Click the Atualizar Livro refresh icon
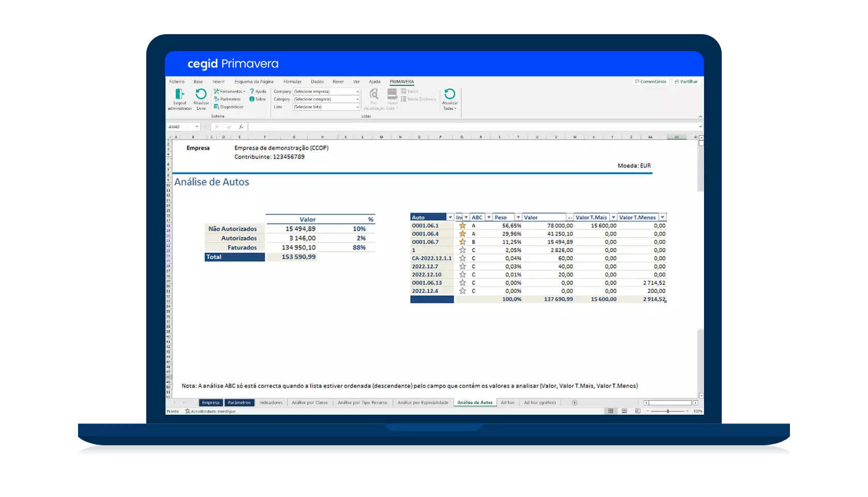Image resolution: width=868 pixels, height=497 pixels. click(x=201, y=94)
